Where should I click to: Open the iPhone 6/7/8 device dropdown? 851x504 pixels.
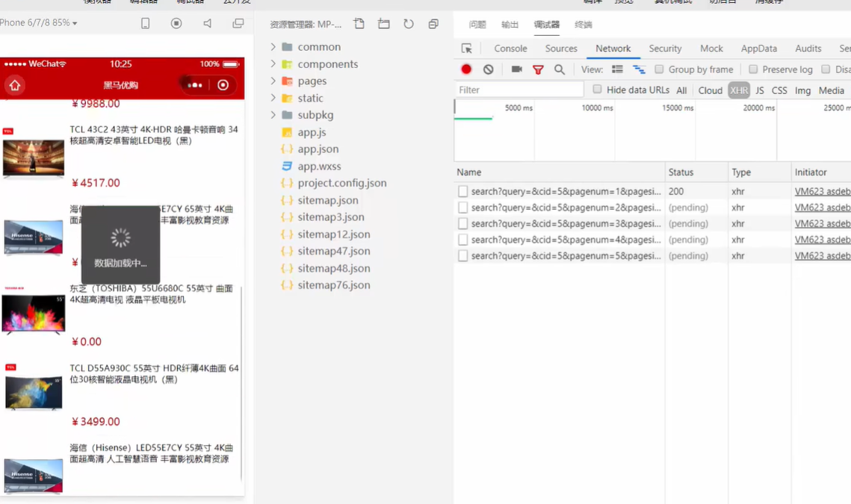pyautogui.click(x=39, y=23)
